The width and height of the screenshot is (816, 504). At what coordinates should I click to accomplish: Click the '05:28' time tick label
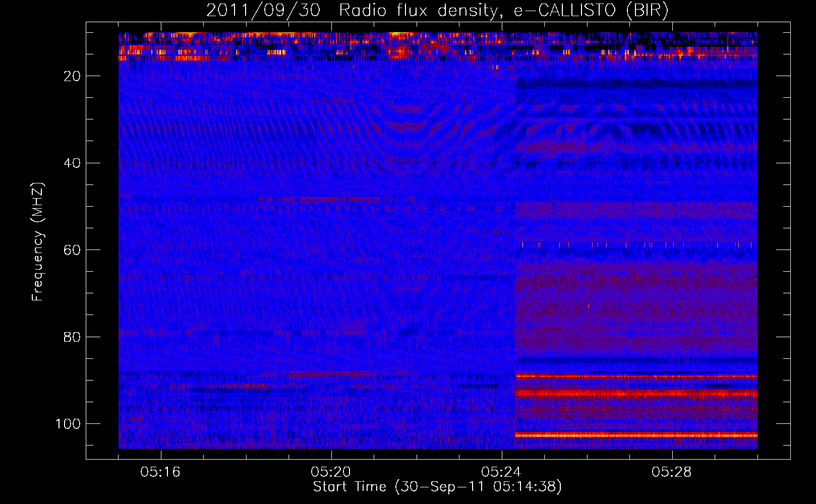pyautogui.click(x=672, y=472)
